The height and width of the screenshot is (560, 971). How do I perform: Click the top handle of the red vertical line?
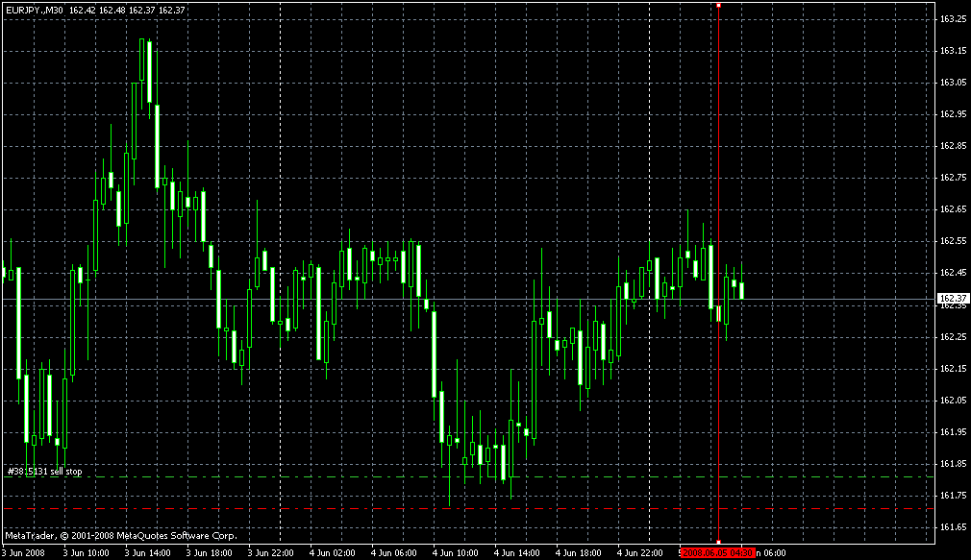pos(718,5)
